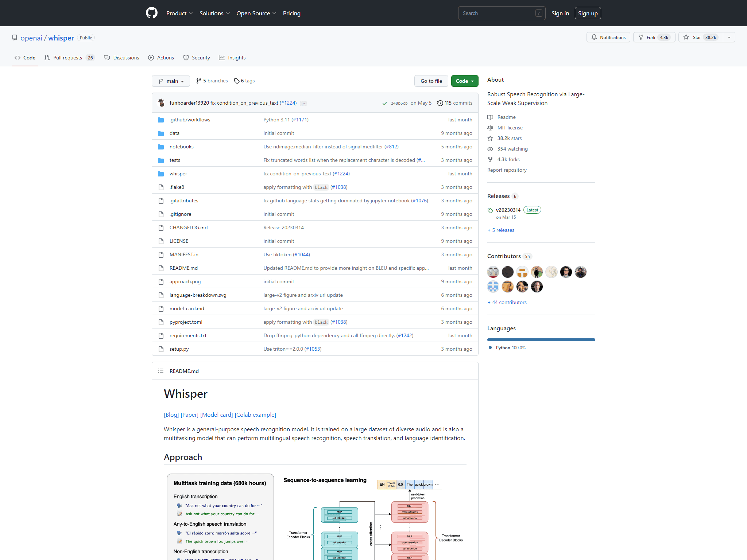Viewport: 747px width, 560px height.
Task: Click the Python language bar
Action: coord(541,340)
